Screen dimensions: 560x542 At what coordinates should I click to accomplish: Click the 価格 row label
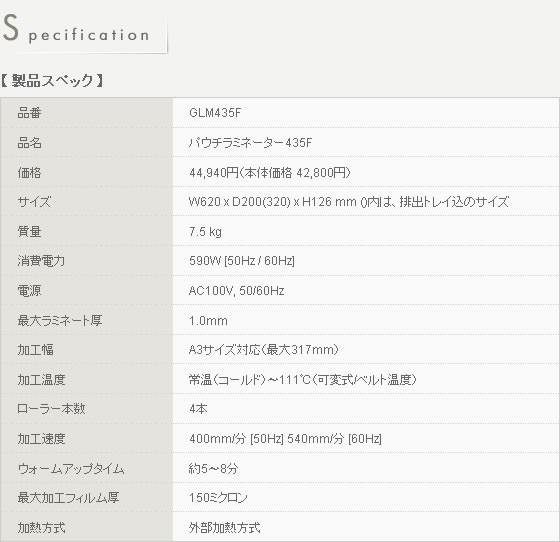tap(29, 173)
